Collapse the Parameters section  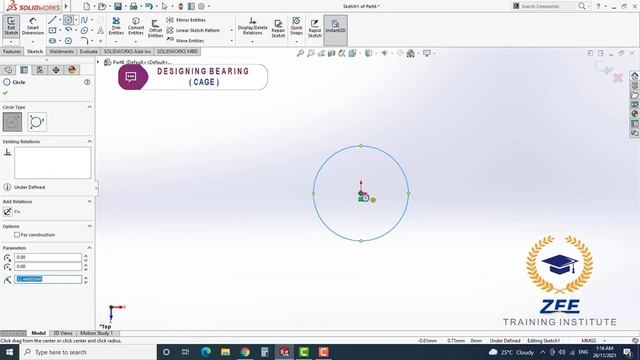click(89, 248)
